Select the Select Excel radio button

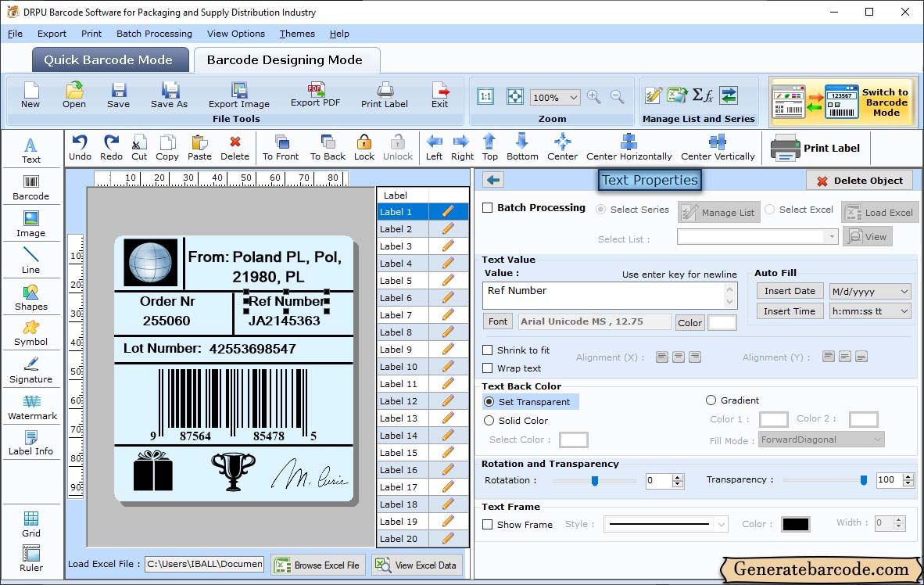769,210
